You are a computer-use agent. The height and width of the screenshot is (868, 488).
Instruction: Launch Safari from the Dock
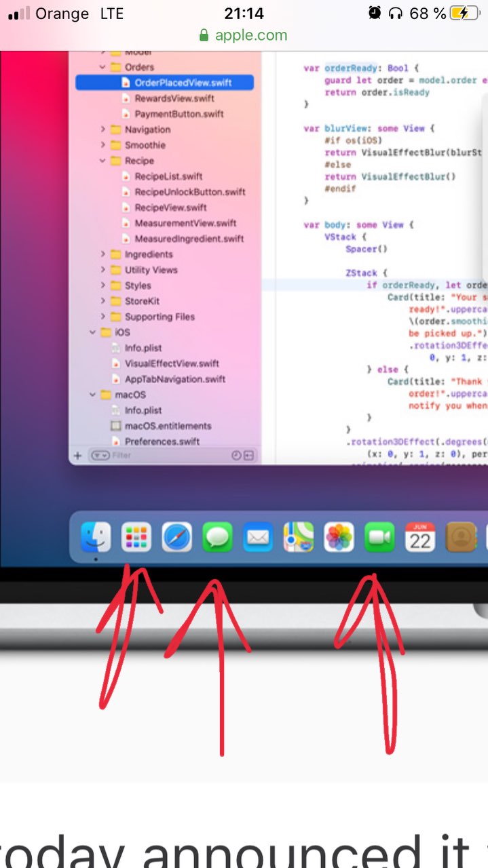pyautogui.click(x=176, y=538)
